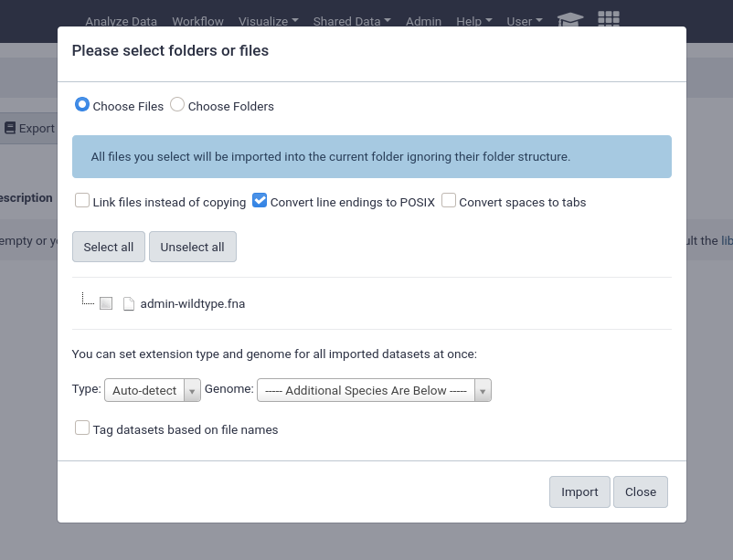Expand the Genome species dropdown
The width and height of the screenshot is (733, 560).
pos(374,390)
